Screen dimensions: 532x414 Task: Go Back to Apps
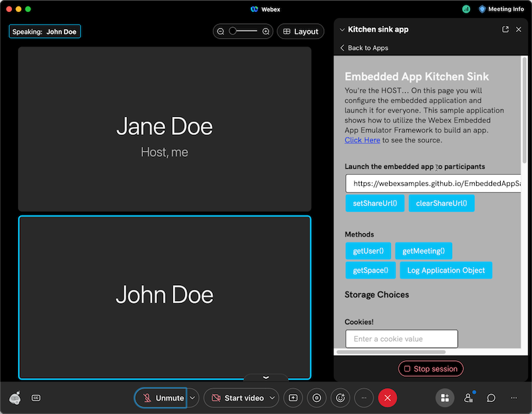tap(364, 48)
